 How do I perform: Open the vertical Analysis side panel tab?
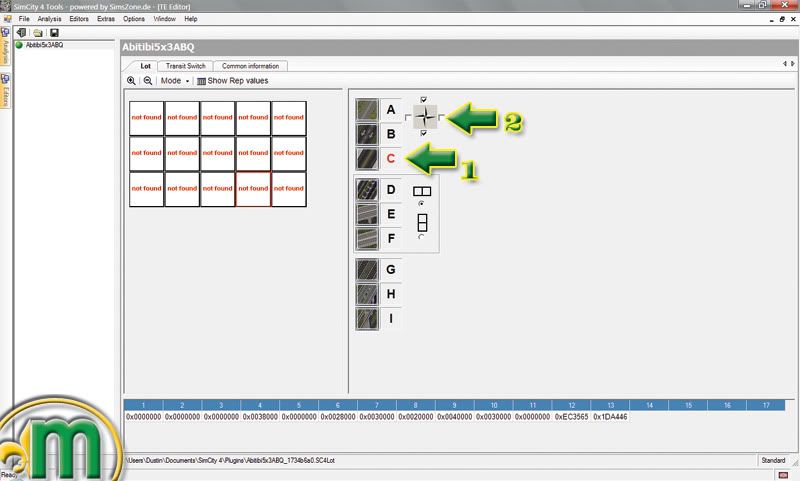point(5,46)
